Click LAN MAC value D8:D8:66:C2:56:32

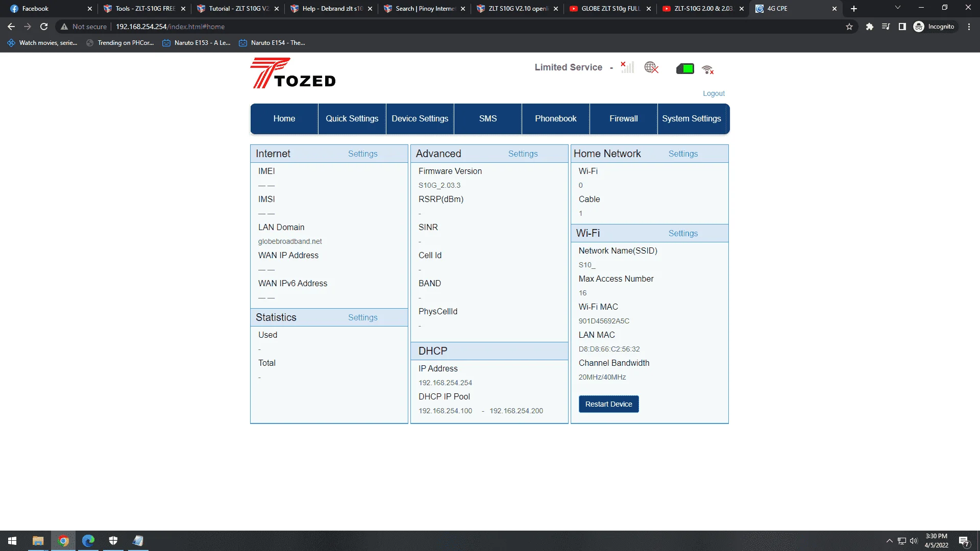[x=609, y=349]
